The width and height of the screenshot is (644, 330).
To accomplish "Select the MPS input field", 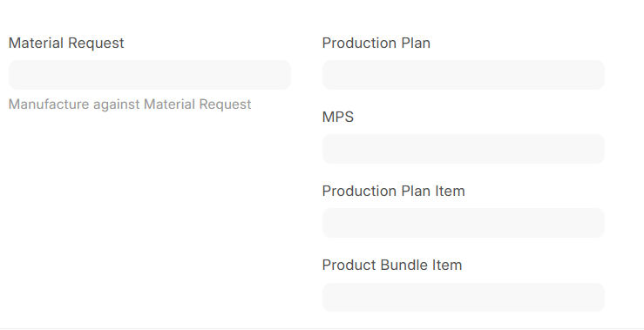I will click(464, 149).
